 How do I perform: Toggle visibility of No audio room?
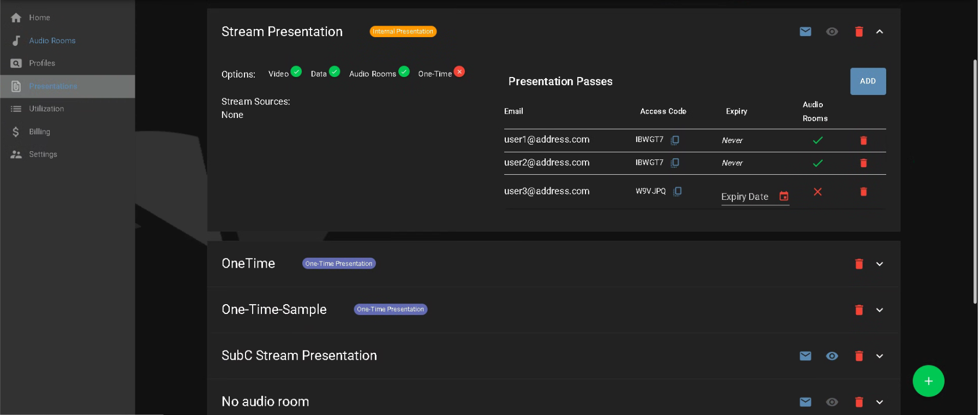[x=832, y=402]
